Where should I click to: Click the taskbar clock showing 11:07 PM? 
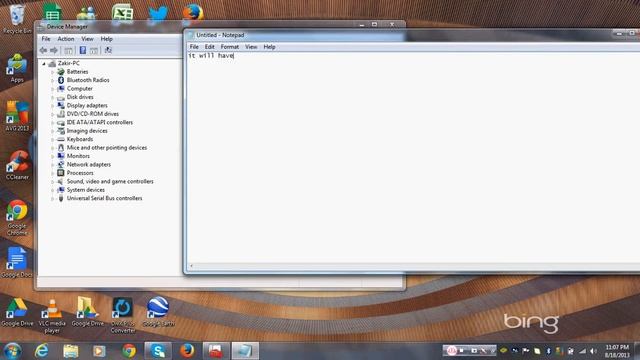pos(617,351)
